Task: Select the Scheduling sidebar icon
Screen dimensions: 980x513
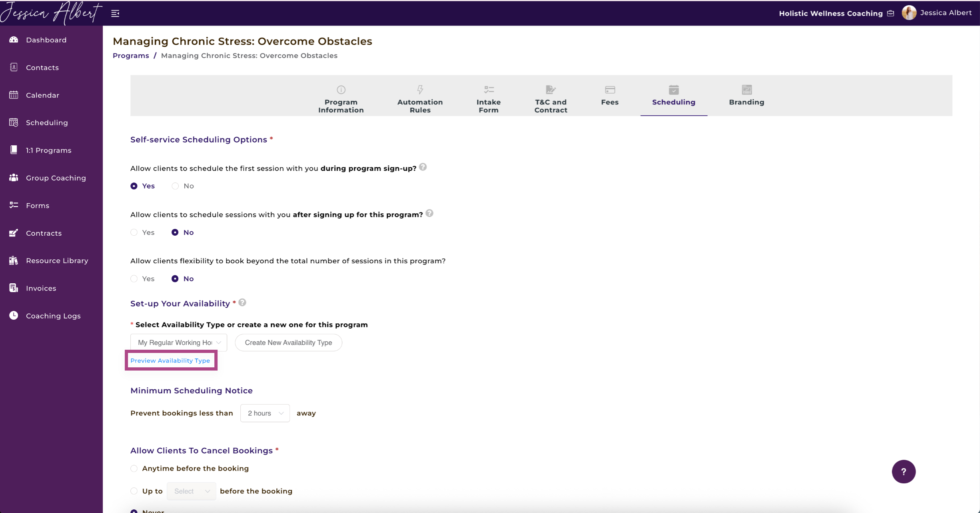Action: [14, 122]
